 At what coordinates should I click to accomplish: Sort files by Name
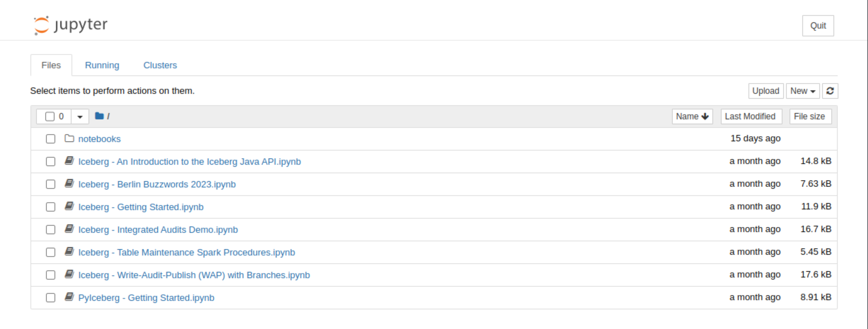pyautogui.click(x=692, y=116)
